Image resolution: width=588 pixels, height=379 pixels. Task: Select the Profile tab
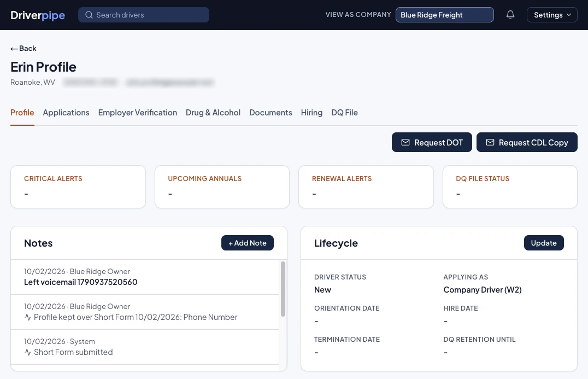(x=22, y=113)
